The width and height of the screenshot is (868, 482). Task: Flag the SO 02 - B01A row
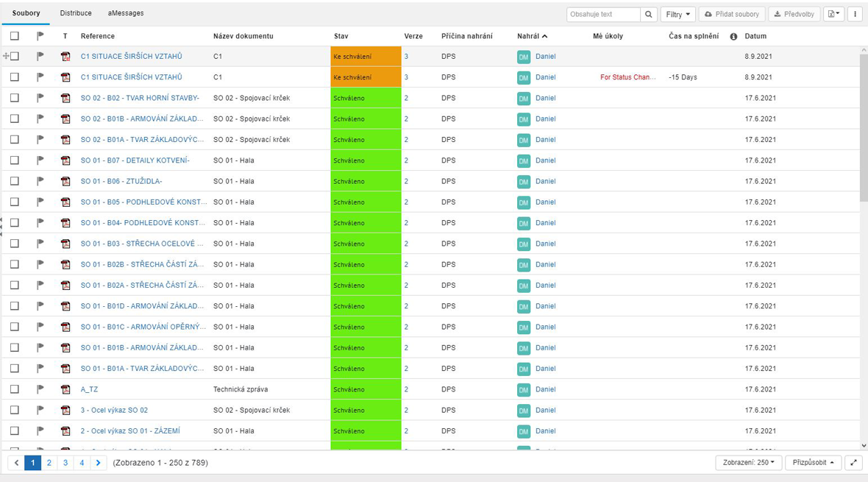tap(40, 140)
